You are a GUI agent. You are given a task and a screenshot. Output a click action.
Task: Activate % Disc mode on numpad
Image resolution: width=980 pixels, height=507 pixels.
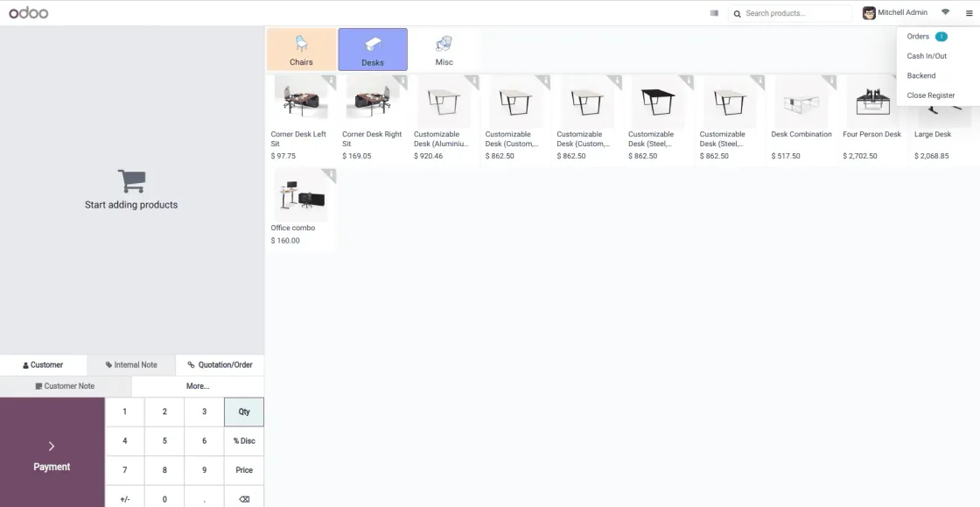click(x=244, y=441)
